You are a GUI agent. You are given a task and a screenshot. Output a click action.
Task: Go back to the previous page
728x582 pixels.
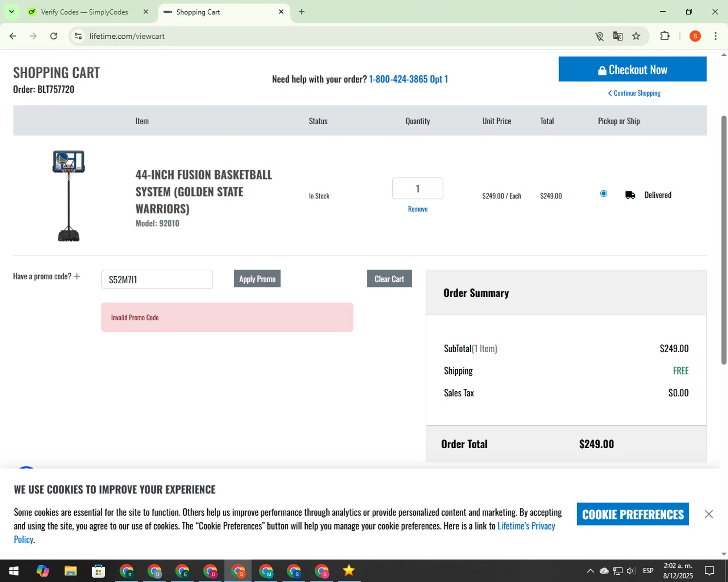click(13, 36)
